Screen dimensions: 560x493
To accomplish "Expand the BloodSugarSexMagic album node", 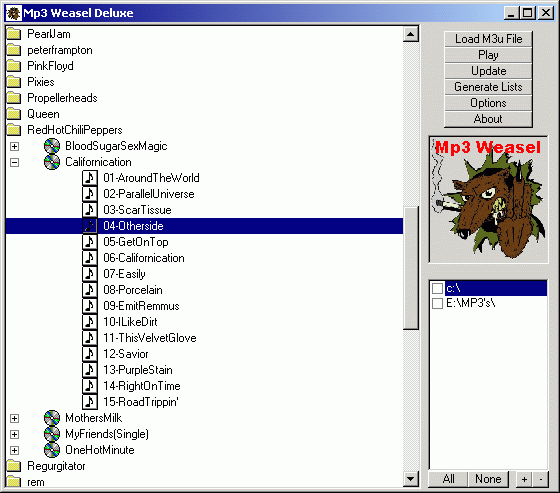I will coord(14,146).
